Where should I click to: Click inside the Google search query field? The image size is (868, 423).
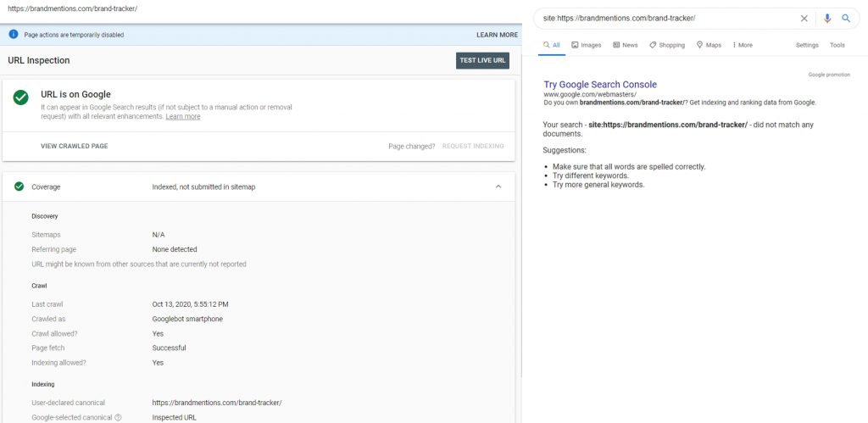tap(667, 19)
